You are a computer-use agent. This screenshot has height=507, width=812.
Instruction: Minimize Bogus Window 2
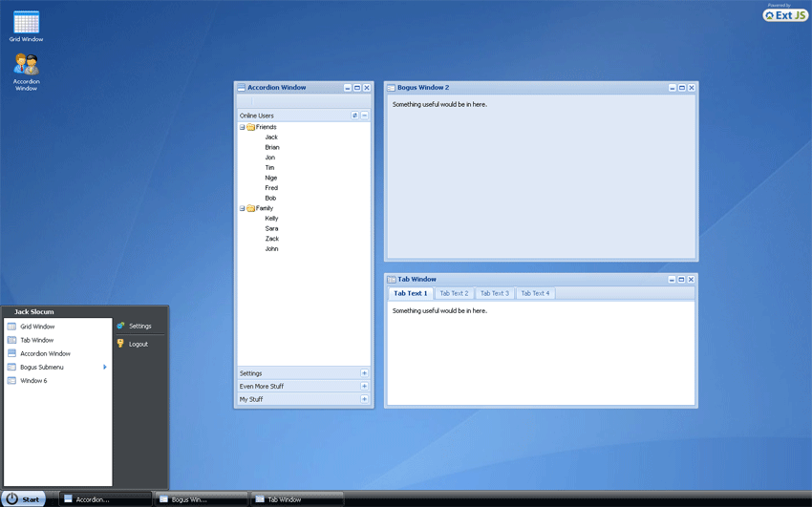tap(673, 88)
